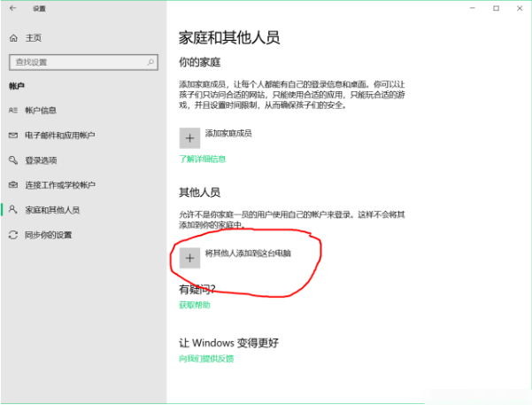Open the 向我们提供反馈 link
The image size is (532, 405).
[x=206, y=359]
